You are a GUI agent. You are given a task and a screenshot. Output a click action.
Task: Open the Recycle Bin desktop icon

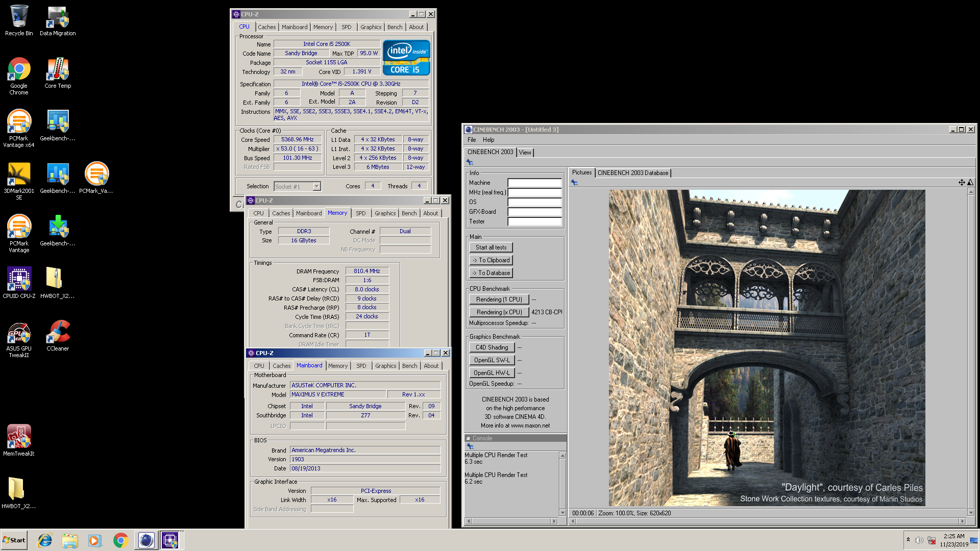click(19, 20)
